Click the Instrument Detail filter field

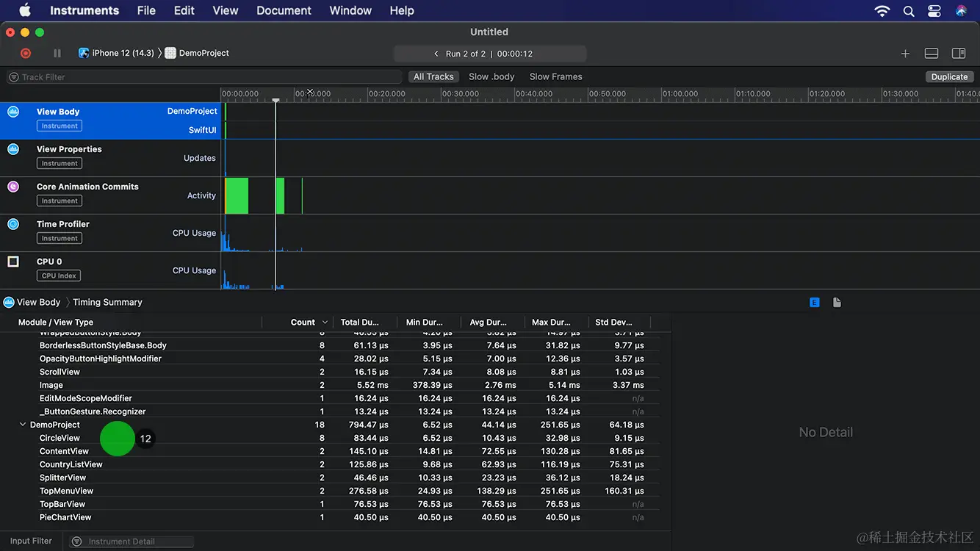pyautogui.click(x=132, y=541)
